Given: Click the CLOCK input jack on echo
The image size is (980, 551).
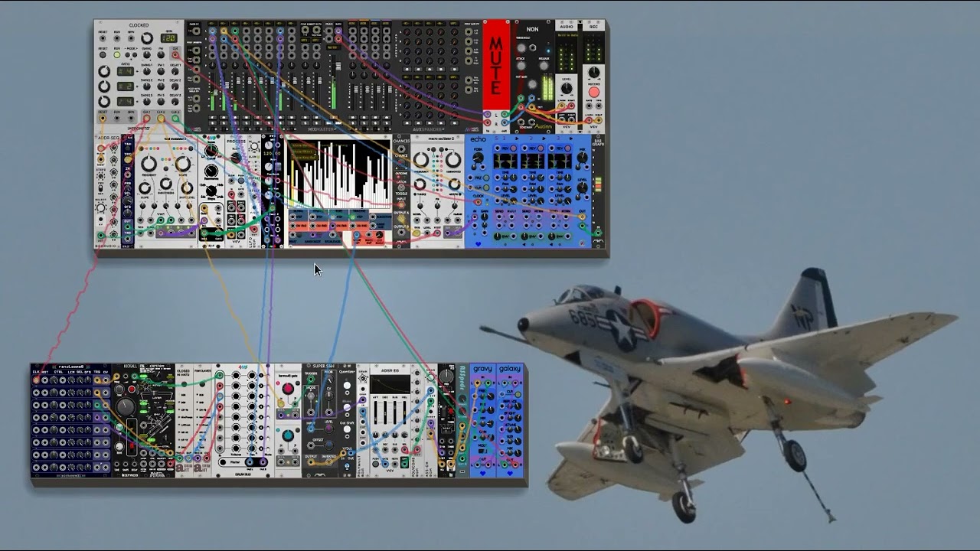Looking at the screenshot, I should coord(478,202).
